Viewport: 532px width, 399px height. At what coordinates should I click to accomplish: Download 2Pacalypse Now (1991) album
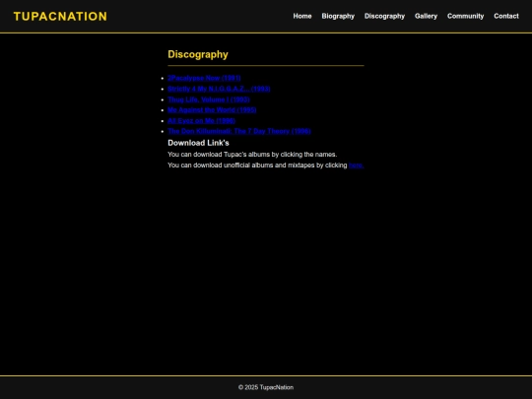tap(204, 78)
